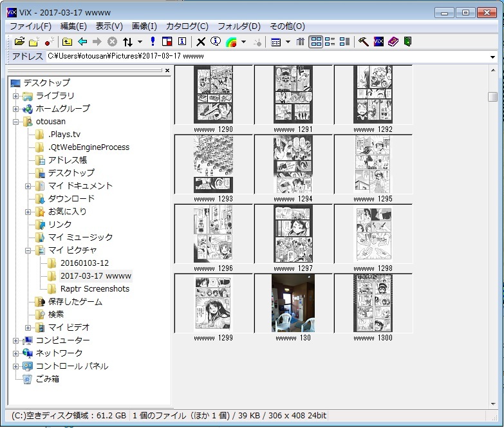Viewport: 504px width, 428px height.
Task: Select the ごみ箱 recycle bin item
Action: point(48,379)
